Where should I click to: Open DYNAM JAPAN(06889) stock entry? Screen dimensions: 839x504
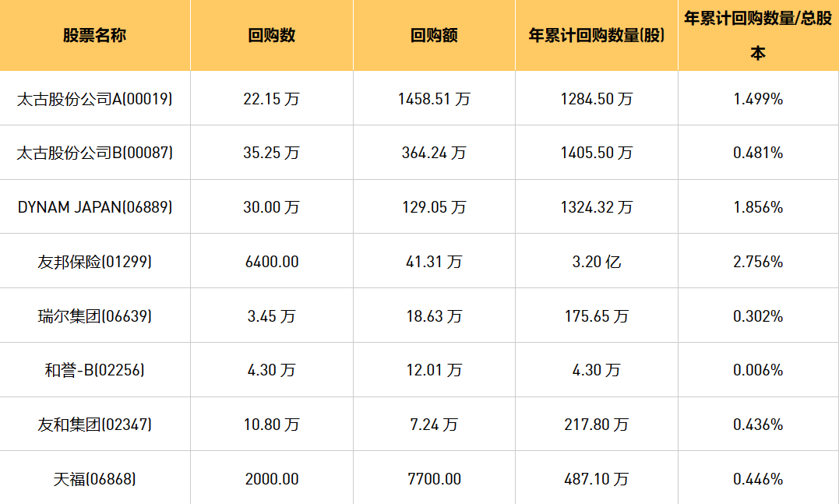(x=94, y=207)
